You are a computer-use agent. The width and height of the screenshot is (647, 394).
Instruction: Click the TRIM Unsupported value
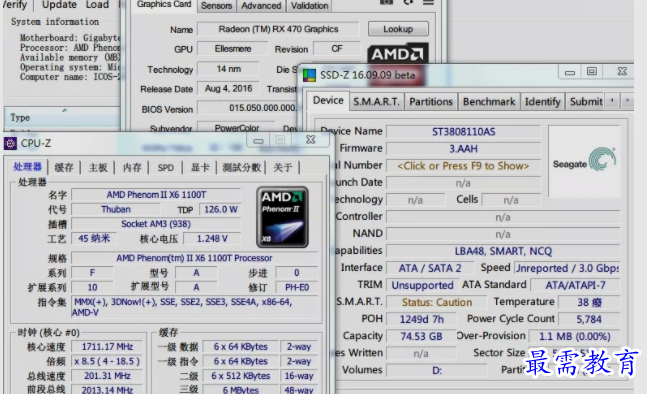tap(422, 285)
